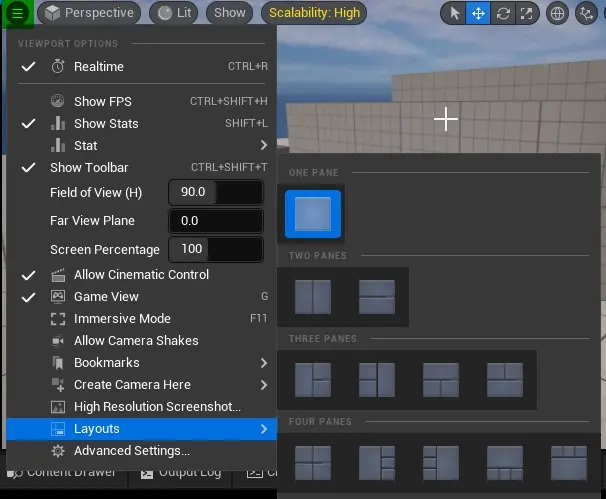Screen dimensions: 606x499
Task: Click the Realtime stopwatch icon
Action: click(x=58, y=66)
